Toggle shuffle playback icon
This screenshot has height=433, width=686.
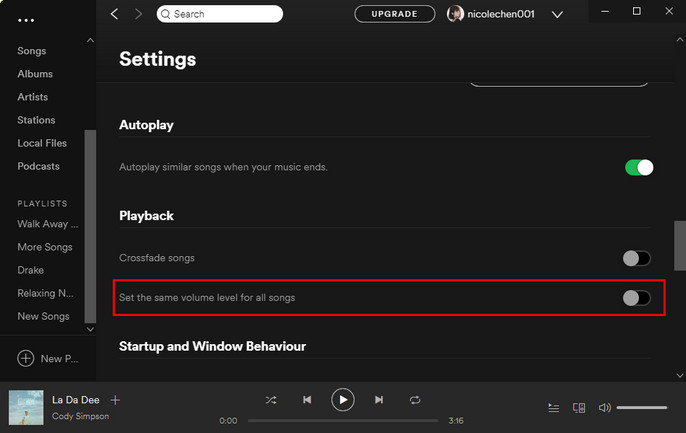pos(271,400)
